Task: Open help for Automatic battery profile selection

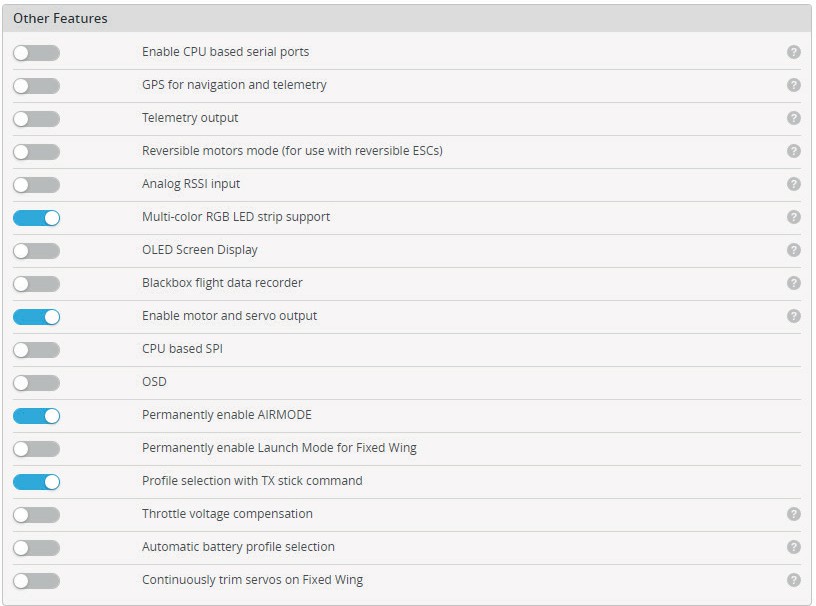Action: tap(794, 547)
